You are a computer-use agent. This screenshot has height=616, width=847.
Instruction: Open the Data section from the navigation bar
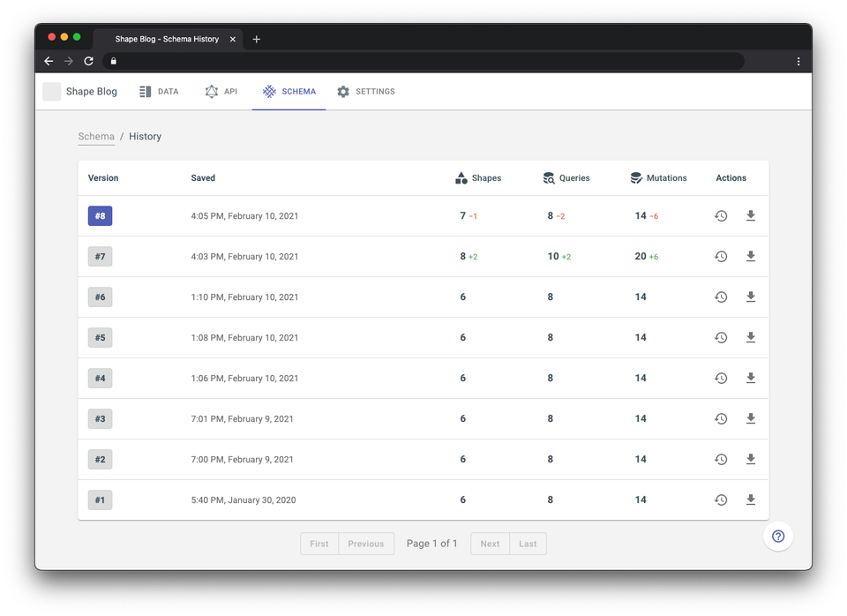tap(159, 91)
